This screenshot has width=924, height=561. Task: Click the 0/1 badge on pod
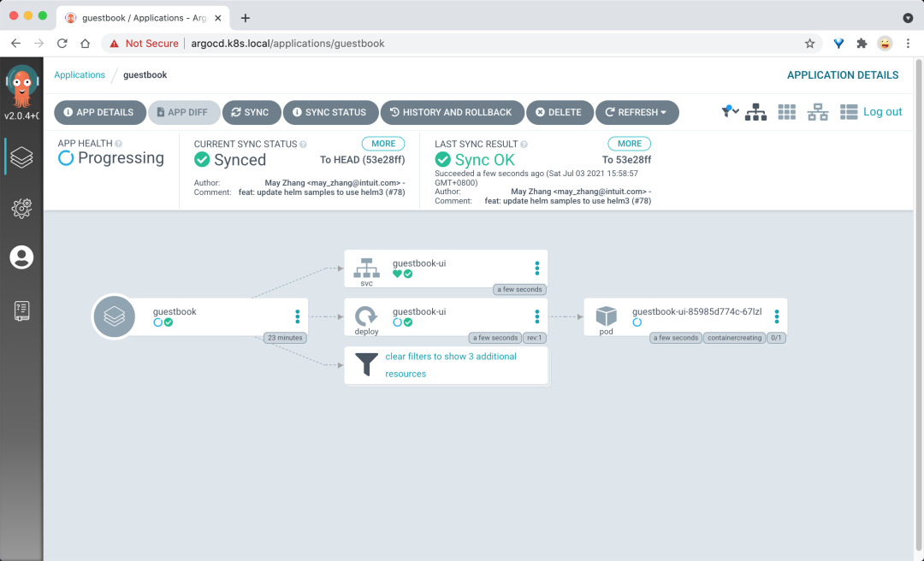tap(776, 338)
